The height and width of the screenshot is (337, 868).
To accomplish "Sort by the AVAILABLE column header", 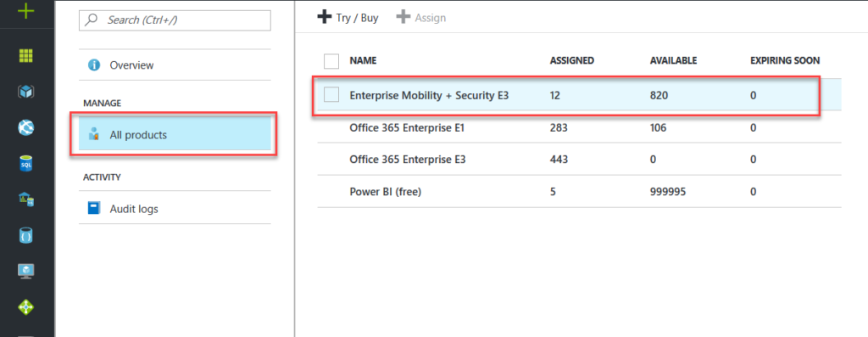I will [x=673, y=61].
